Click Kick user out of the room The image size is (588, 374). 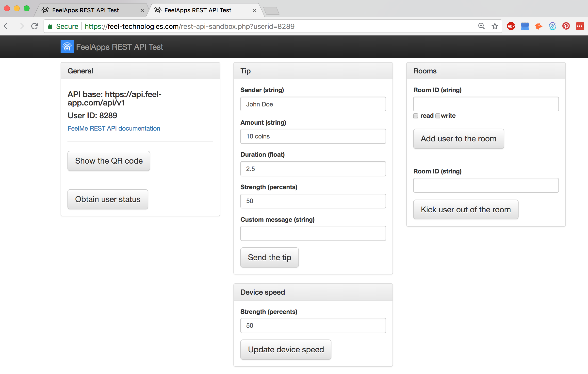click(x=465, y=210)
